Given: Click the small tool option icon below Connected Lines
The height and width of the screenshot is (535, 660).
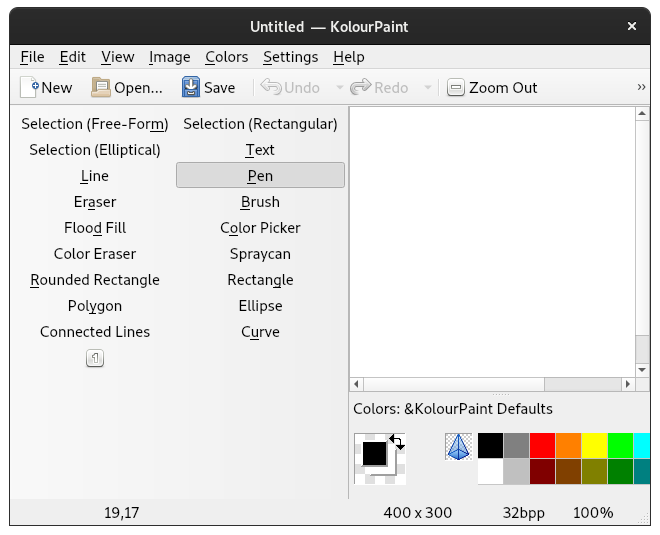Looking at the screenshot, I should point(95,358).
